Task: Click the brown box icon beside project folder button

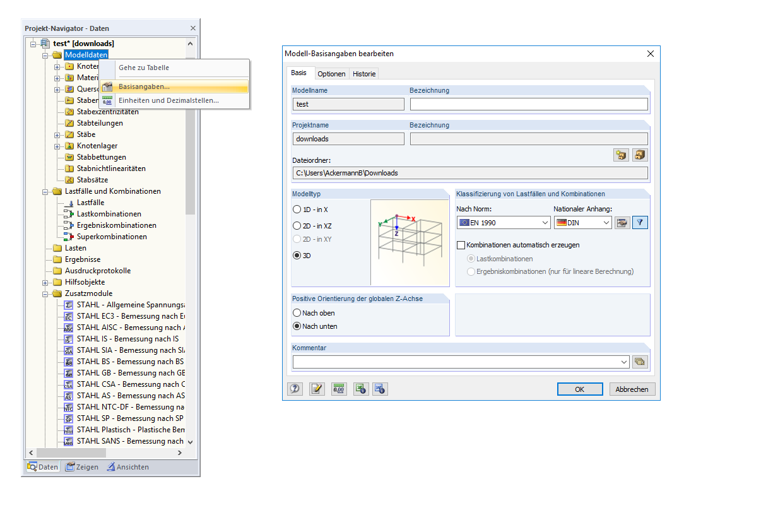Action: (640, 155)
